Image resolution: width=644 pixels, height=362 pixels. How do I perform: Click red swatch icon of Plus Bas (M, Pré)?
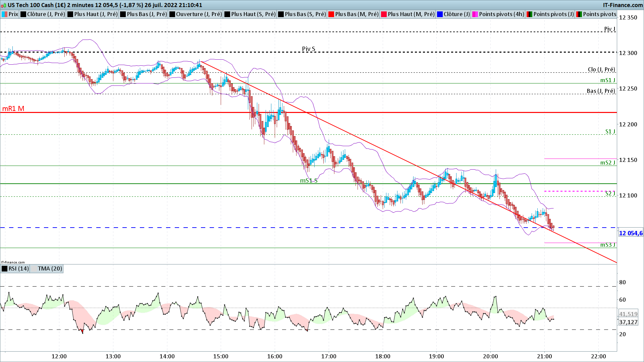point(331,14)
